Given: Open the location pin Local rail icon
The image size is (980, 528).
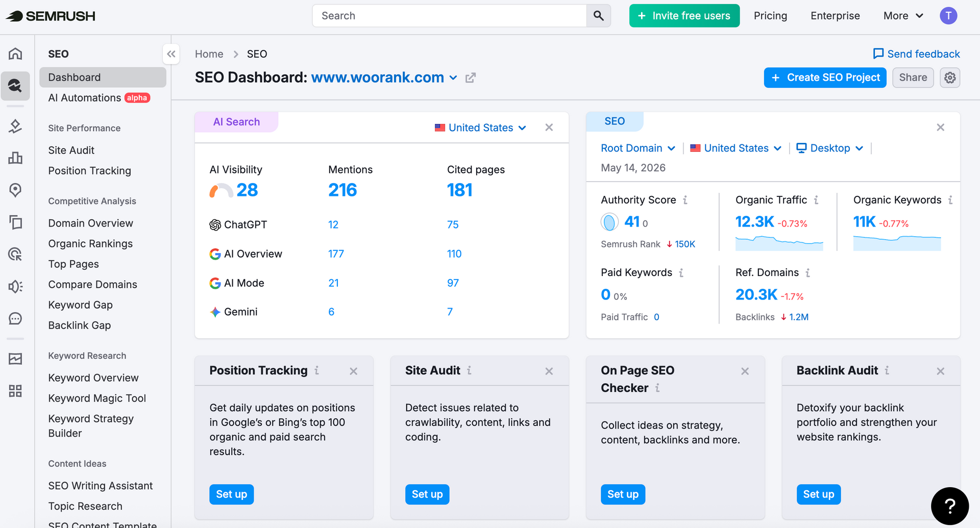Looking at the screenshot, I should 15,190.
